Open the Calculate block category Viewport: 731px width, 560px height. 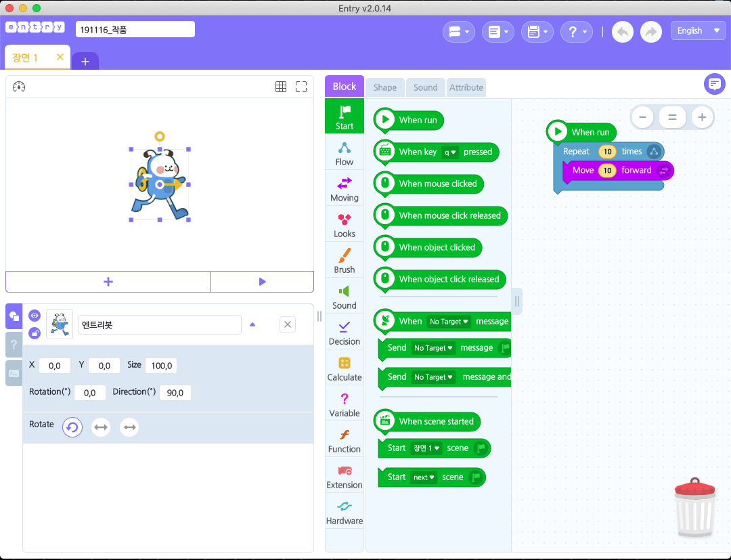point(344,369)
